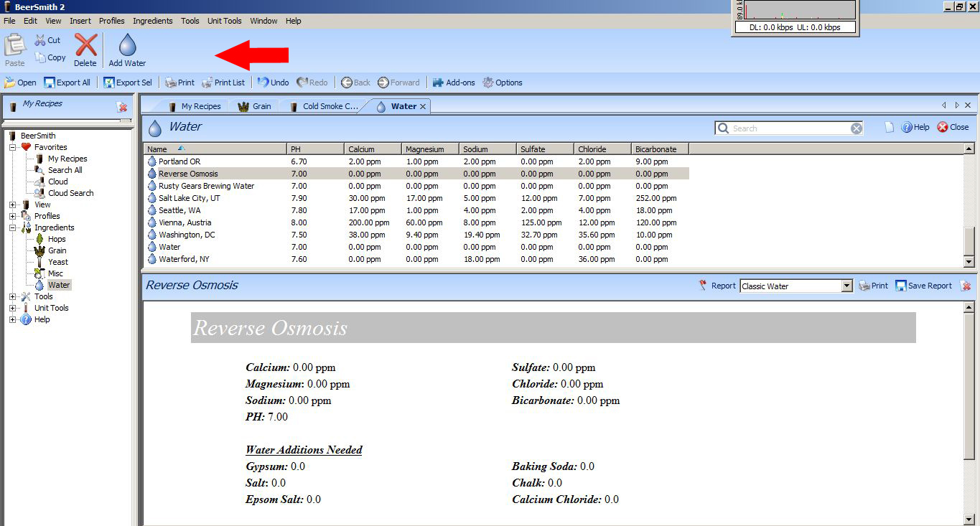Undo the last action
Viewport: 980px width, 526px height.
click(x=273, y=83)
